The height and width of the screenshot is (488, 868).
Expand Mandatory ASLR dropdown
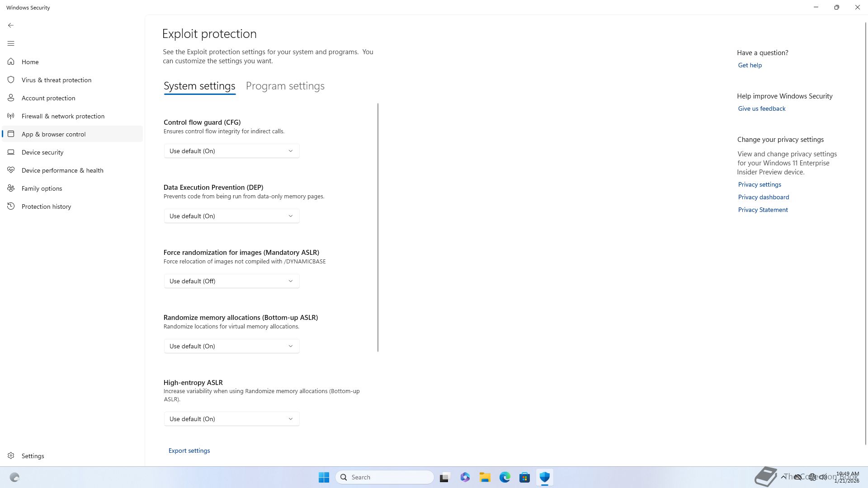click(x=231, y=281)
